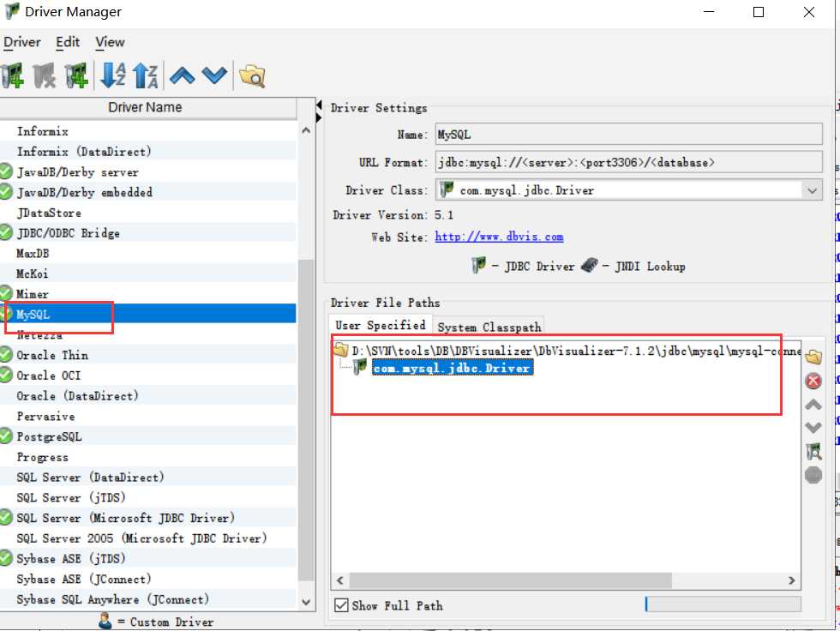Select the McKoi driver

147,273
